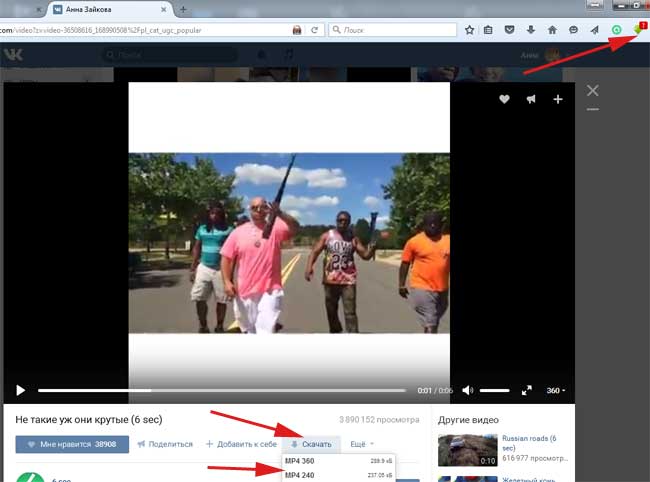Close the video popup with X

point(593,91)
